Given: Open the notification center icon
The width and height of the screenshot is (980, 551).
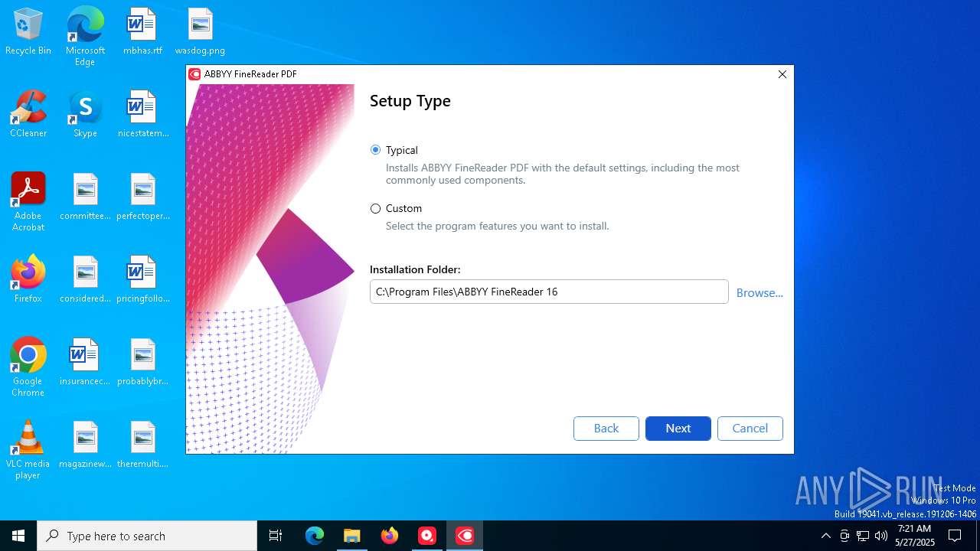Looking at the screenshot, I should tap(955, 536).
